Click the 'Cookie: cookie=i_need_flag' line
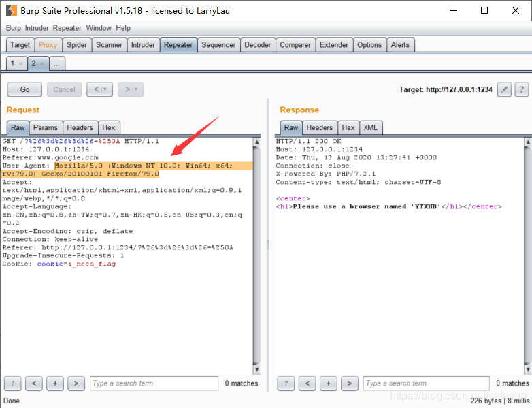Viewport: 532px width, 408px height. click(59, 264)
